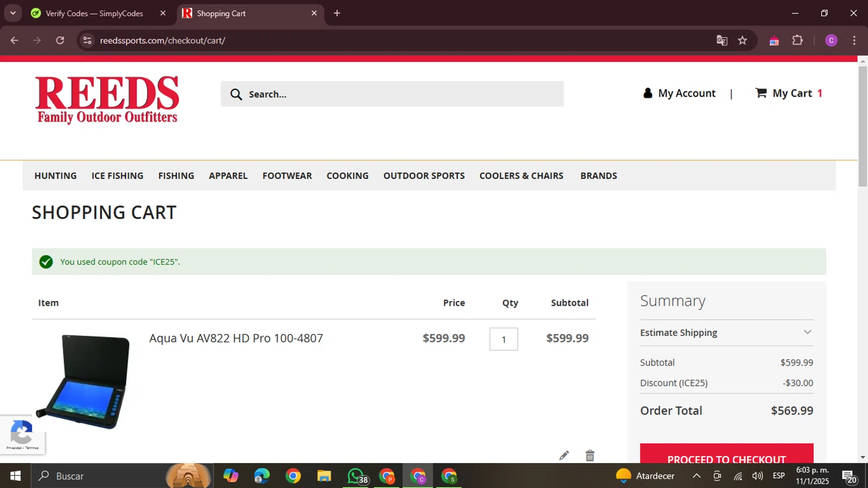Open My Cart link
This screenshot has width=868, height=488.
point(789,93)
